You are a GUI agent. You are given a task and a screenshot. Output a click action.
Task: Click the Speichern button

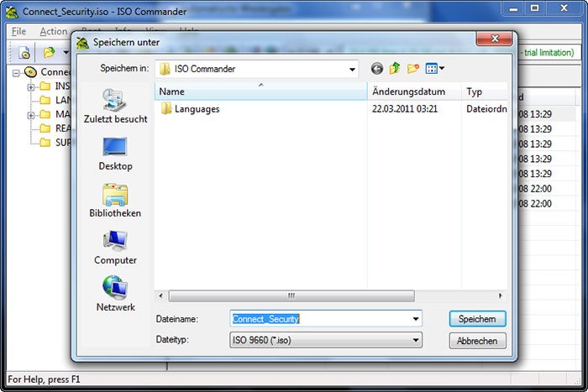tap(477, 319)
